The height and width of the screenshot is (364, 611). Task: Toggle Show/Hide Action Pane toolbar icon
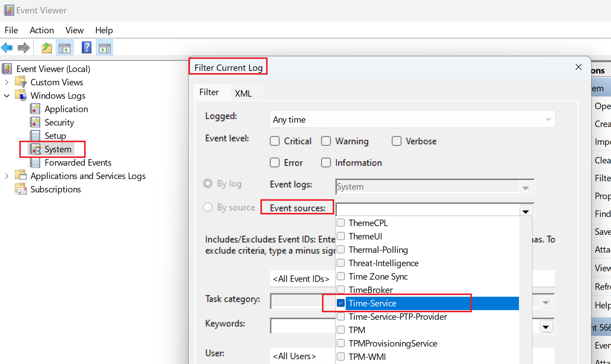pyautogui.click(x=104, y=48)
